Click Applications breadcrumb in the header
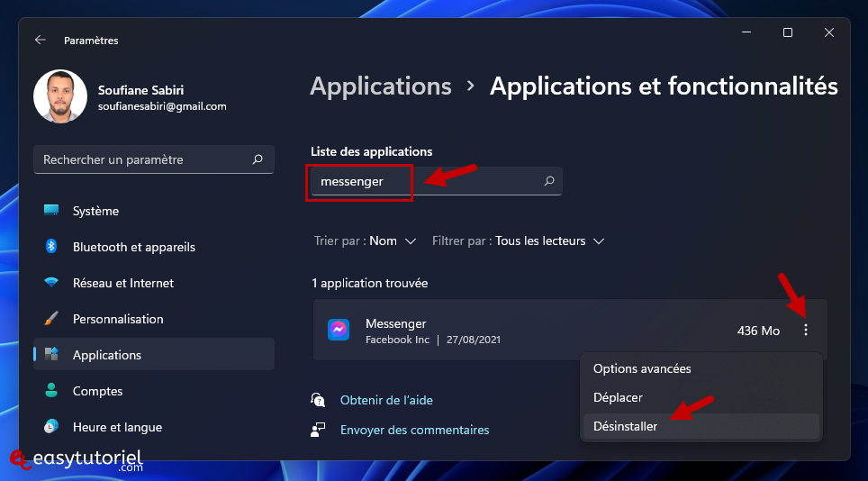The height and width of the screenshot is (481, 868). (x=380, y=86)
